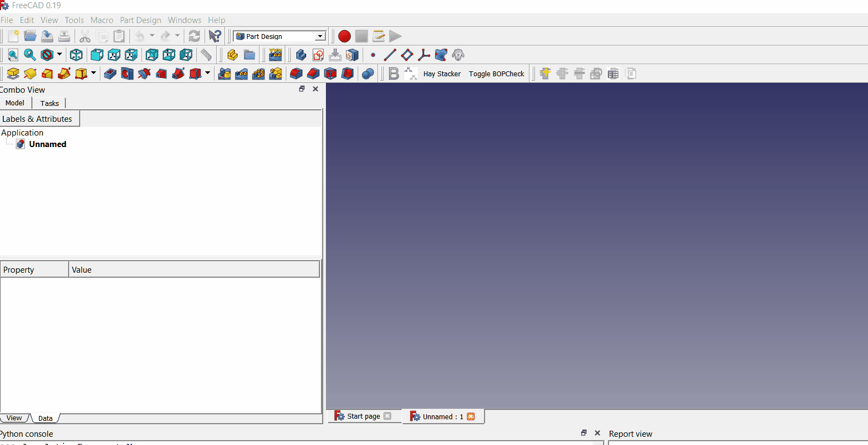This screenshot has height=445, width=868.
Task: Click the Fit selection zoom icon
Action: [30, 55]
